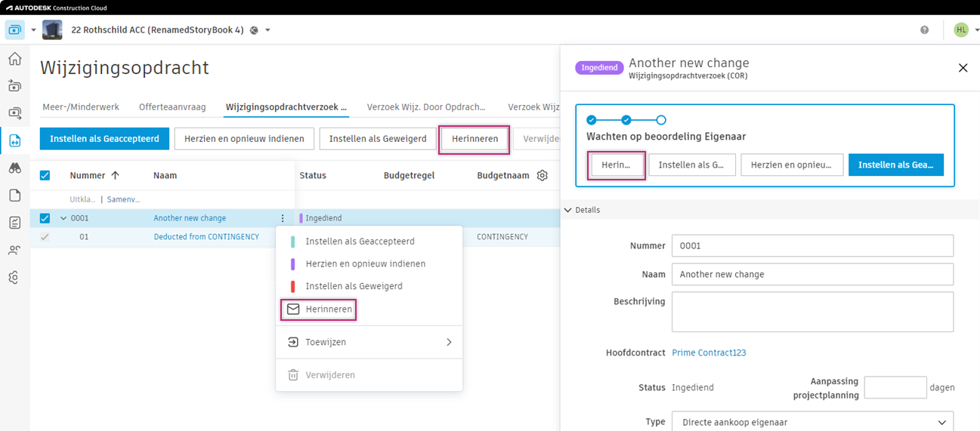Viewport: 980px width, 431px height.
Task: Click Herzien en opnieuw indienen toolbar button
Action: coord(244,139)
